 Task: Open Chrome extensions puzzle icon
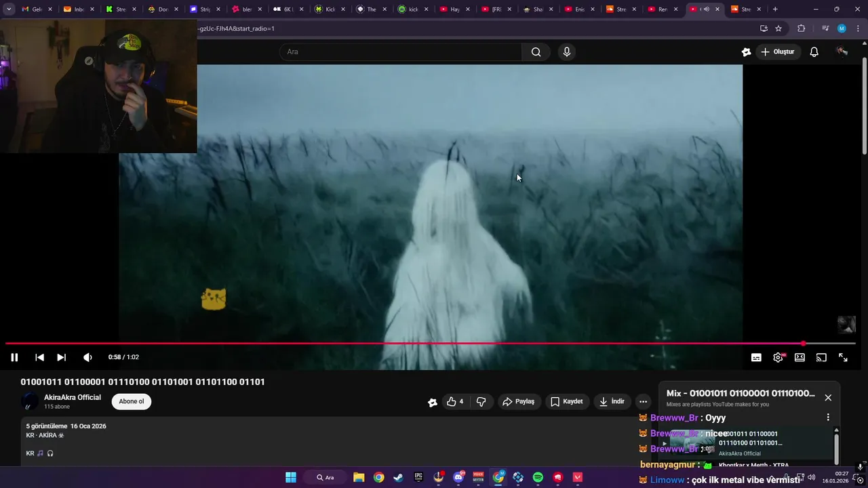[x=801, y=28]
